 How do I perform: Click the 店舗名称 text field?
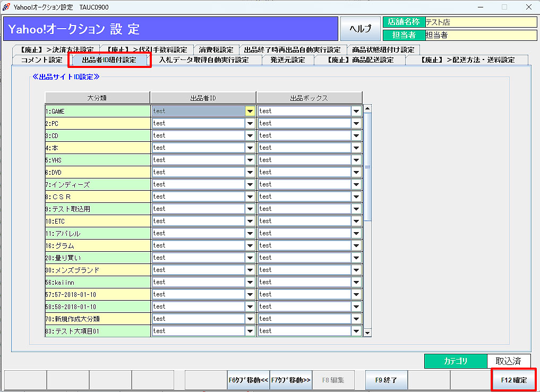[480, 22]
